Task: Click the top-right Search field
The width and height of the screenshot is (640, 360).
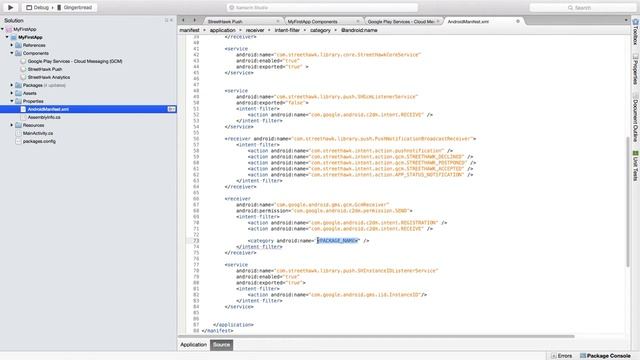Action: pos(582,7)
